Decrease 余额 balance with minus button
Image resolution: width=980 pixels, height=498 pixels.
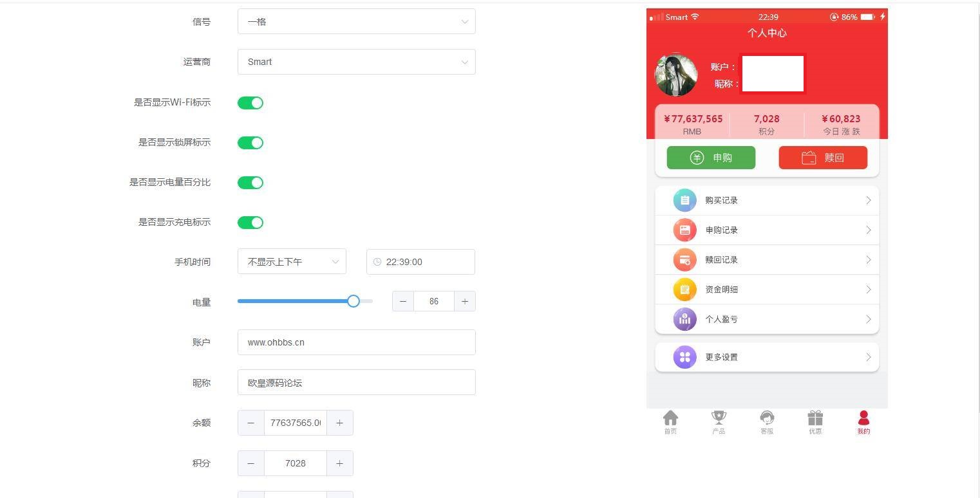click(x=251, y=423)
